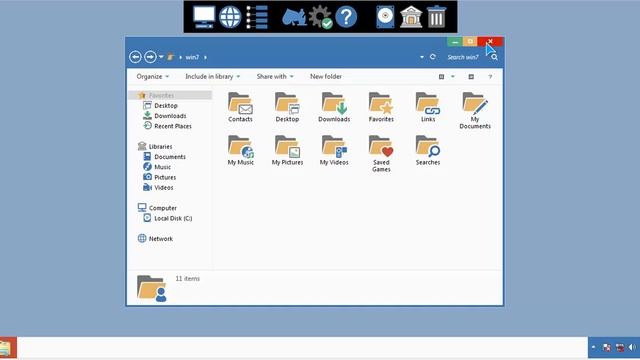Open the Favorites folder in file pane

pyautogui.click(x=381, y=107)
